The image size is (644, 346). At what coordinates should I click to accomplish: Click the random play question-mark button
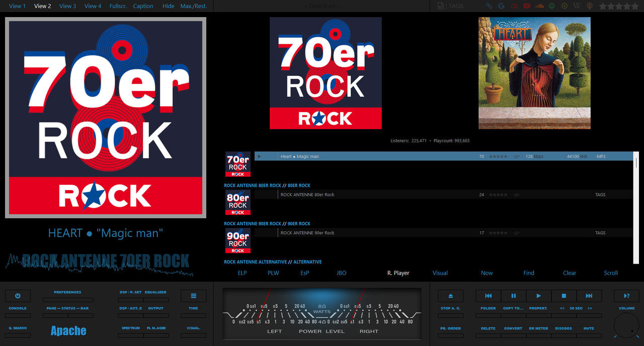click(627, 296)
